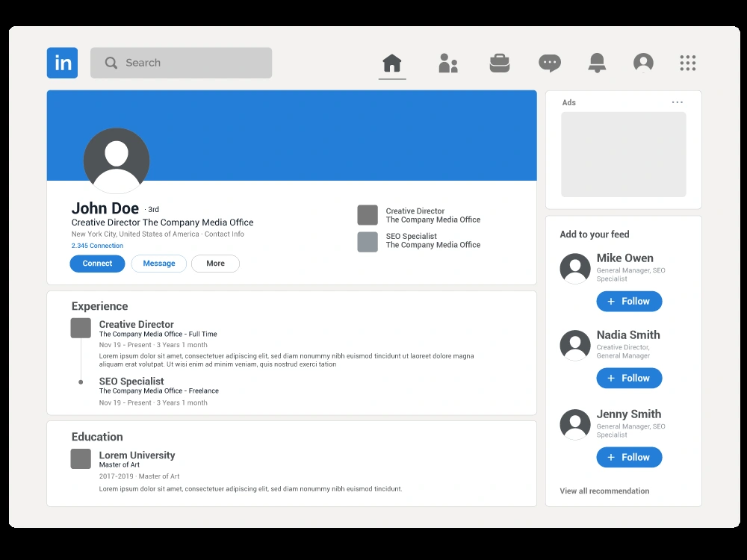Click 'New York City, United States of America' text
747x560 pixels.
point(135,234)
